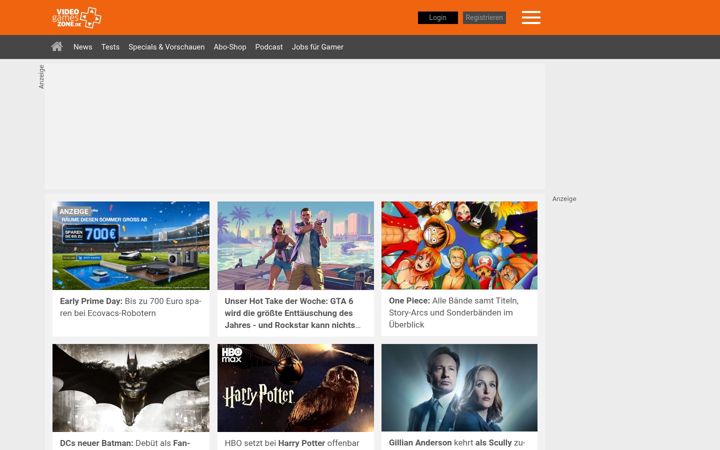This screenshot has width=720, height=450.
Task: Open the GTA 6 article image
Action: pyautogui.click(x=296, y=245)
